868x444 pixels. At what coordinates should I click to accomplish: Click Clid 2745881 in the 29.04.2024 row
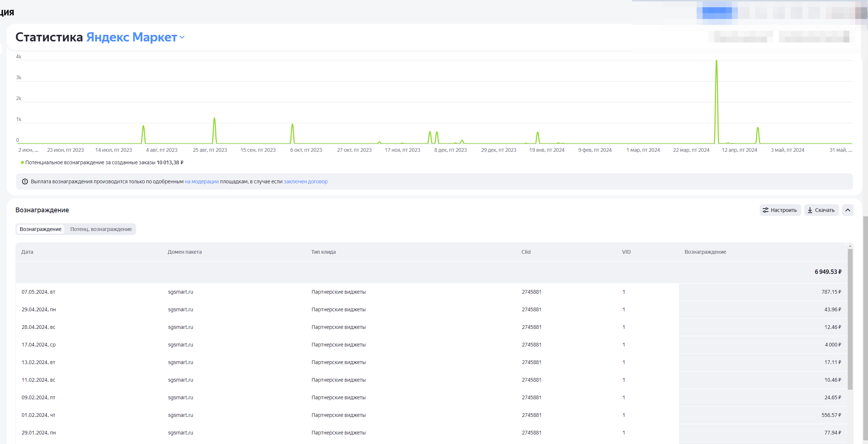(531, 309)
